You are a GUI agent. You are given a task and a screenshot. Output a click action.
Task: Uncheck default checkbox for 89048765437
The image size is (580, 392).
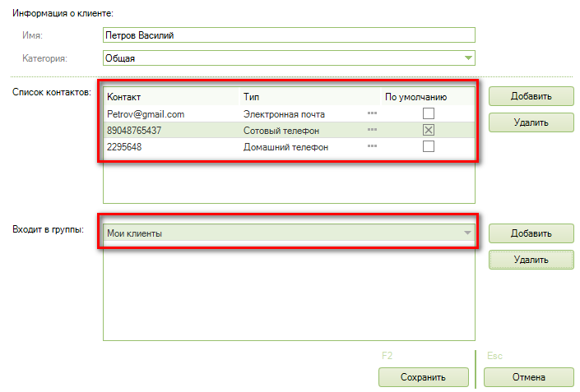pyautogui.click(x=428, y=130)
